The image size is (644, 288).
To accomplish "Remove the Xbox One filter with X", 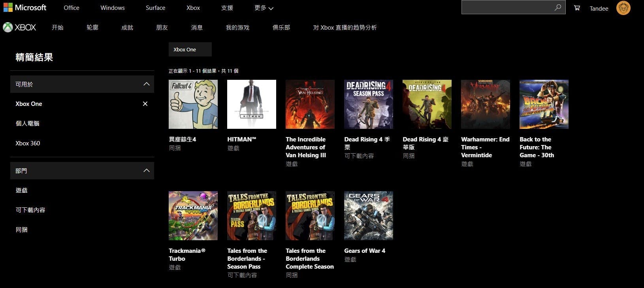I will pyautogui.click(x=145, y=104).
